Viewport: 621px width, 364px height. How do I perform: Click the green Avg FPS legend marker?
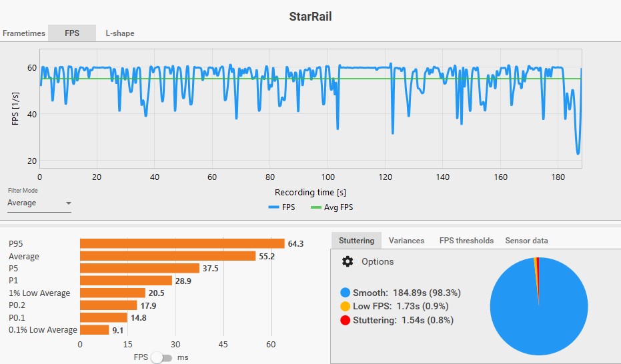pyautogui.click(x=316, y=207)
